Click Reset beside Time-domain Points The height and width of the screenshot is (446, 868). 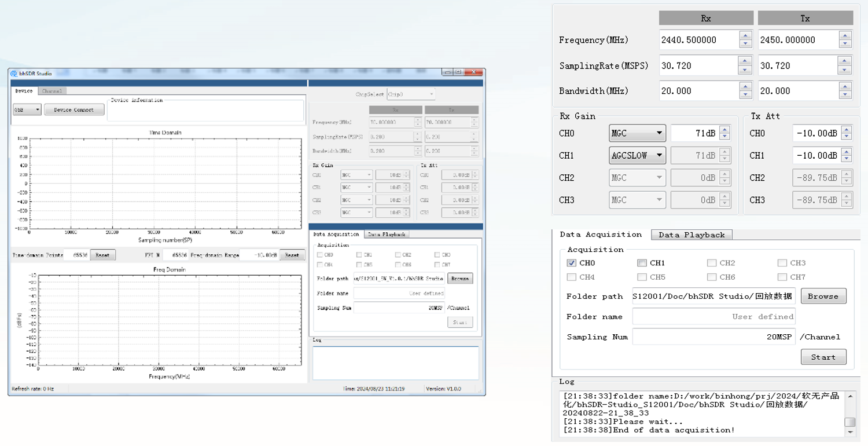click(102, 255)
